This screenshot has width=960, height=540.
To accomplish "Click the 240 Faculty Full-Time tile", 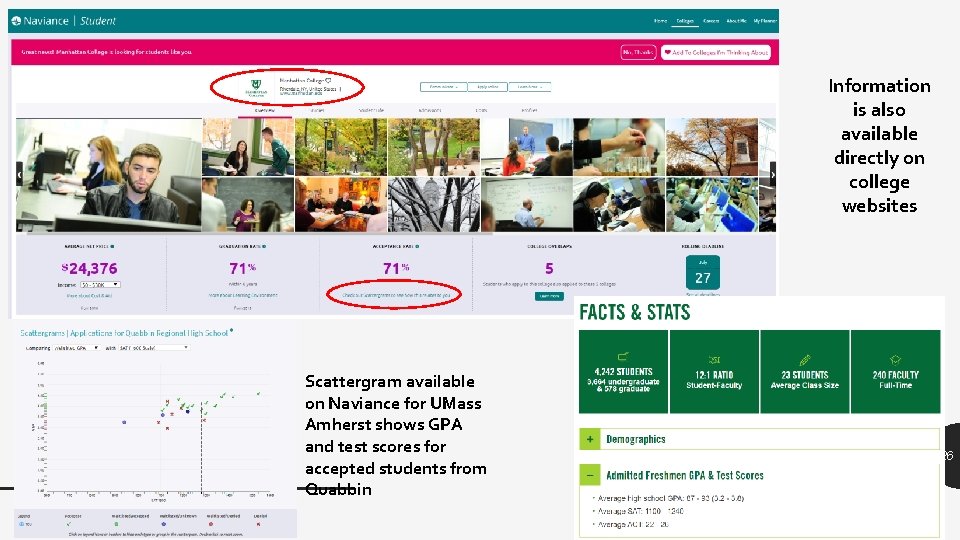I will pyautogui.click(x=895, y=372).
